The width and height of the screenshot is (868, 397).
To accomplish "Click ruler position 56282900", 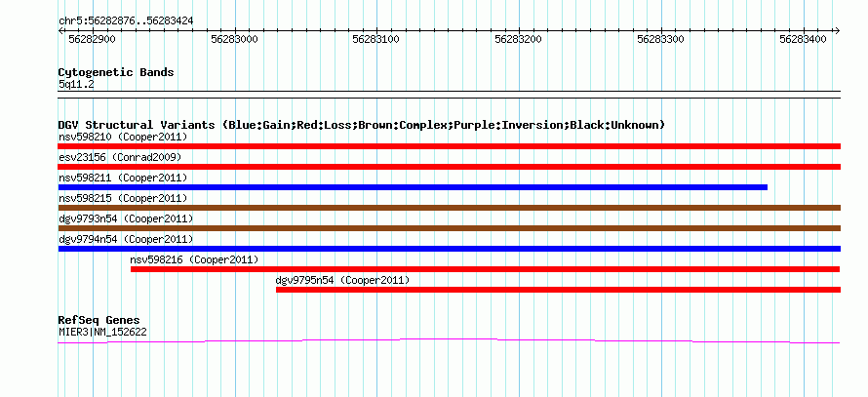I will tap(92, 39).
